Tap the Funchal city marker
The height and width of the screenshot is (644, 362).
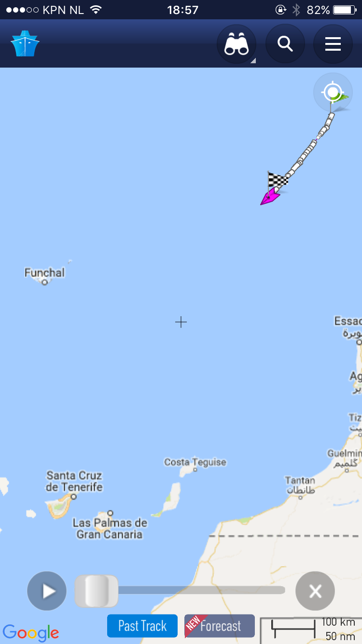[44, 282]
